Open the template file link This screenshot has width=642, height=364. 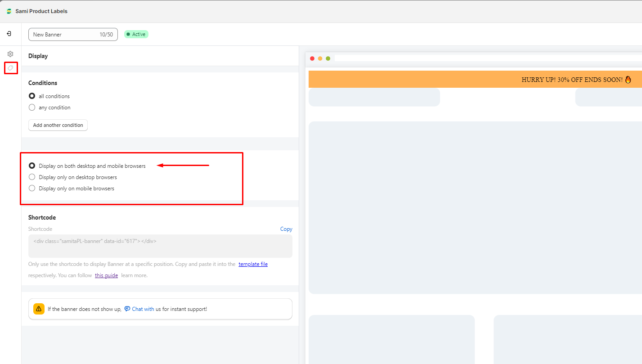(253, 264)
